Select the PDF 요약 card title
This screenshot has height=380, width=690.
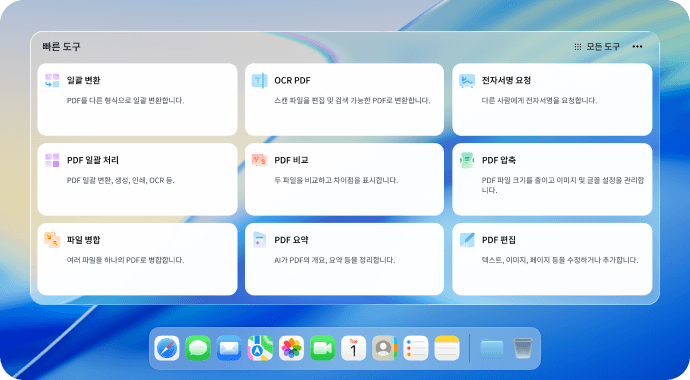coord(291,240)
